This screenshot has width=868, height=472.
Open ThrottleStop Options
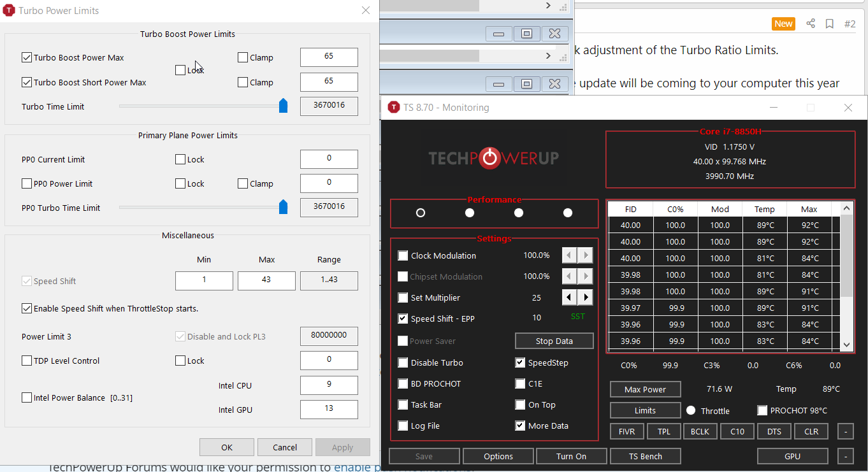(x=498, y=456)
